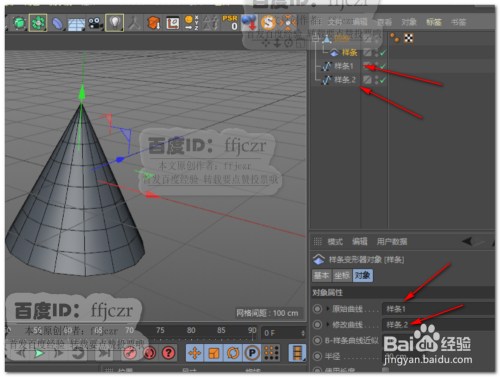This screenshot has height=377, width=500.
Task: Open the 模式 menu in attribute manager
Action: [x=335, y=242]
